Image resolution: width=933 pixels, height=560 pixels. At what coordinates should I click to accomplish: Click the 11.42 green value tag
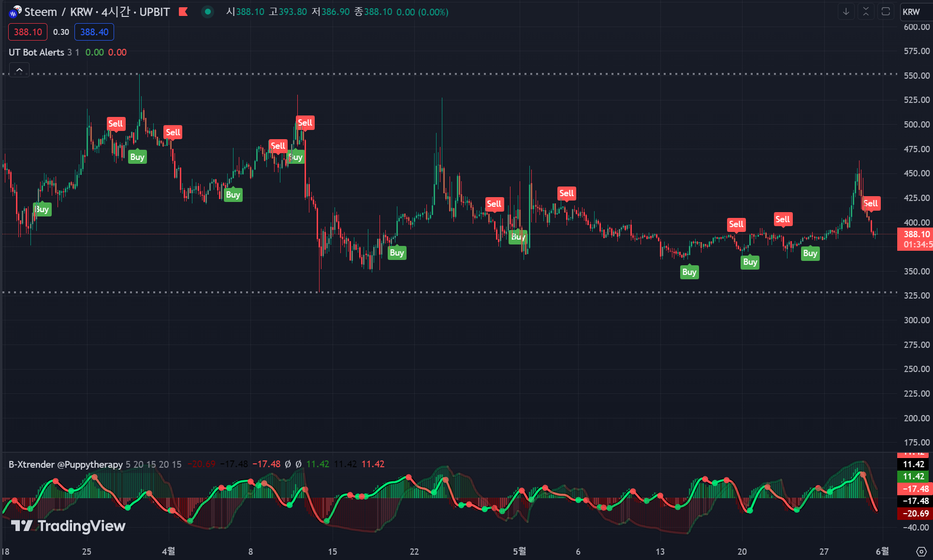click(913, 476)
